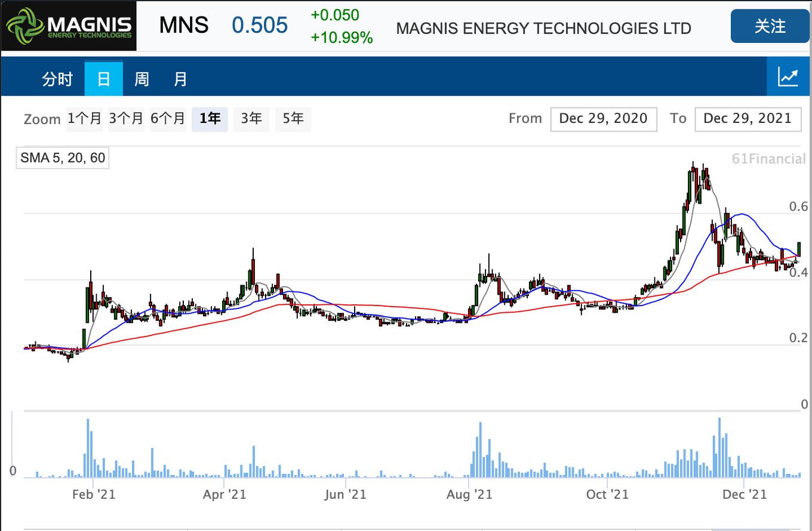
Task: Click the +0.050 price change value
Action: coord(335,16)
